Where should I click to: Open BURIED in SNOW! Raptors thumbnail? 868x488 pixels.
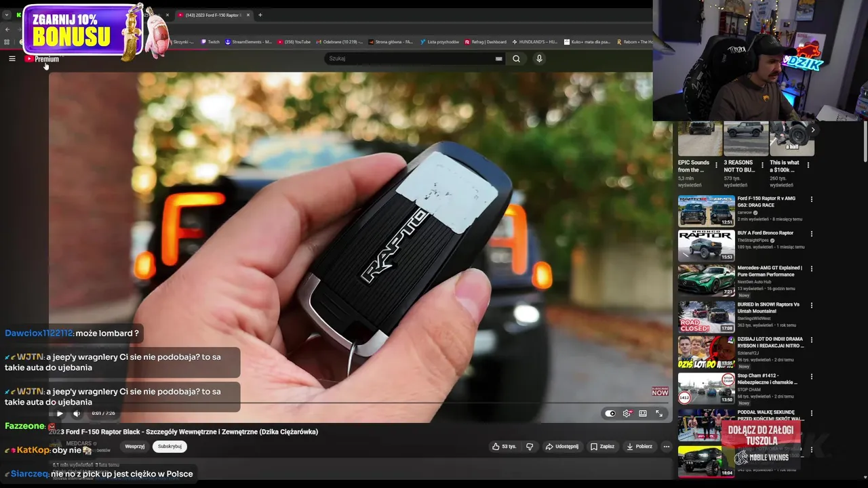point(707,317)
